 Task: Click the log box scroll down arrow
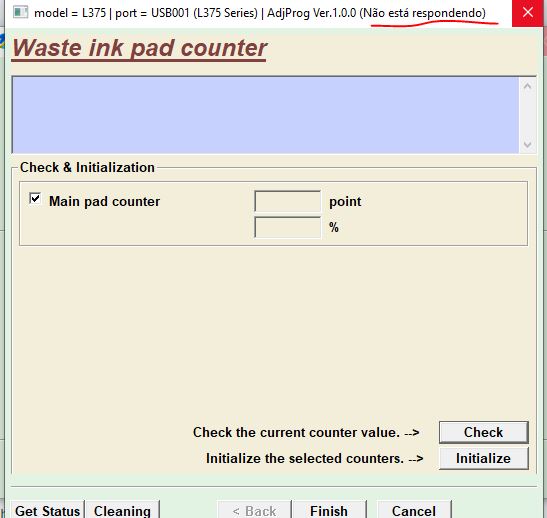(527, 144)
